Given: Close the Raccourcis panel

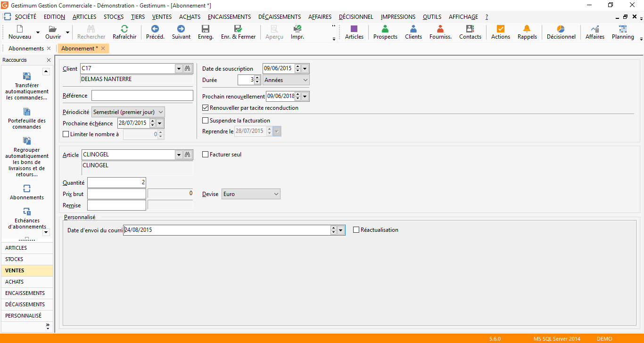Looking at the screenshot, I should tap(49, 60).
